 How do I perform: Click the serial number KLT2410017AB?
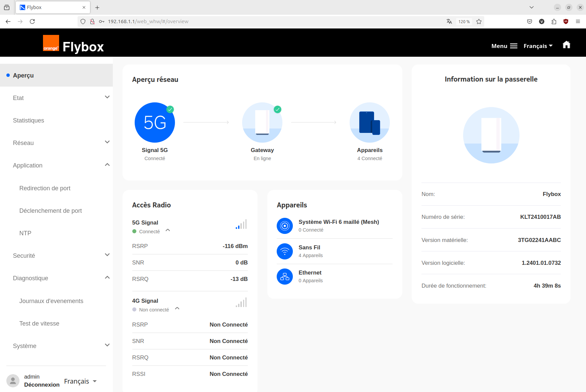coord(540,217)
